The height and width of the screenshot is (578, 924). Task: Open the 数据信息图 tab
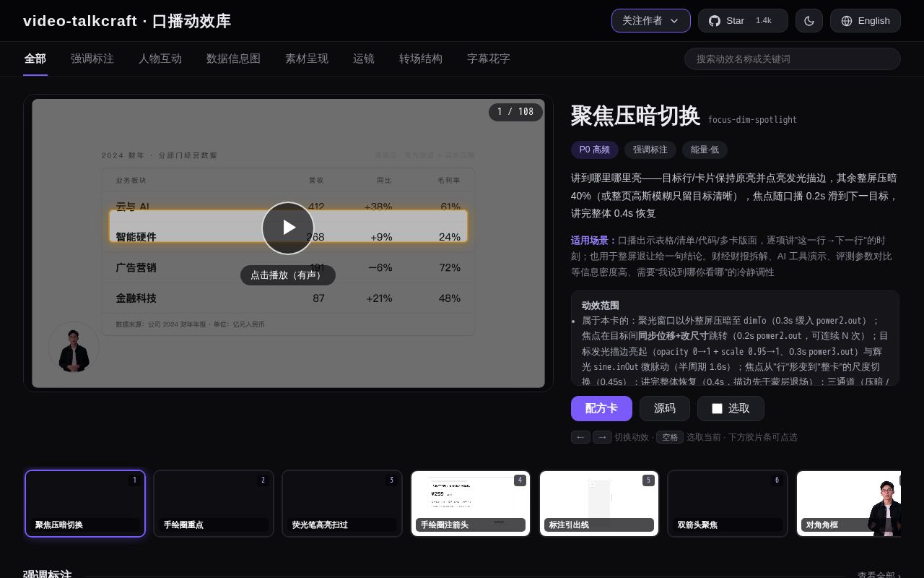(233, 59)
